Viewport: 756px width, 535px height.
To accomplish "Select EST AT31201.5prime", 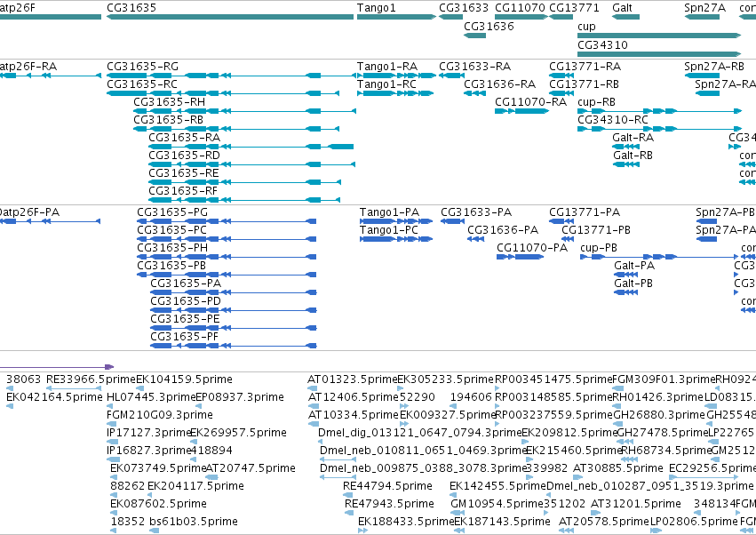I will [595, 514].
